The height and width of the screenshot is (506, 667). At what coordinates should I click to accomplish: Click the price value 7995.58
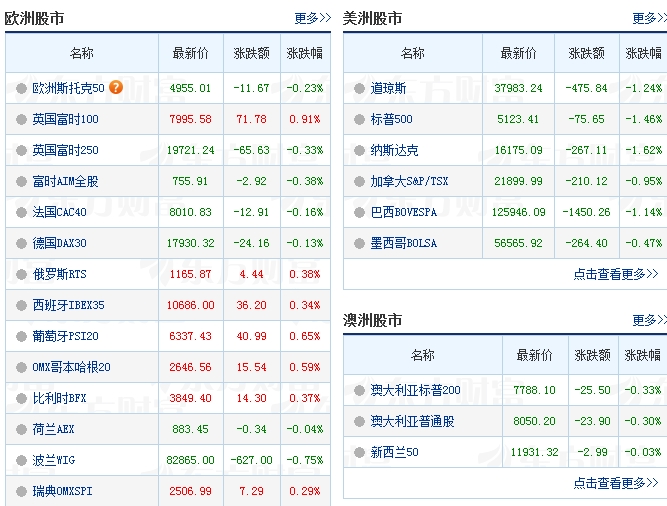190,119
